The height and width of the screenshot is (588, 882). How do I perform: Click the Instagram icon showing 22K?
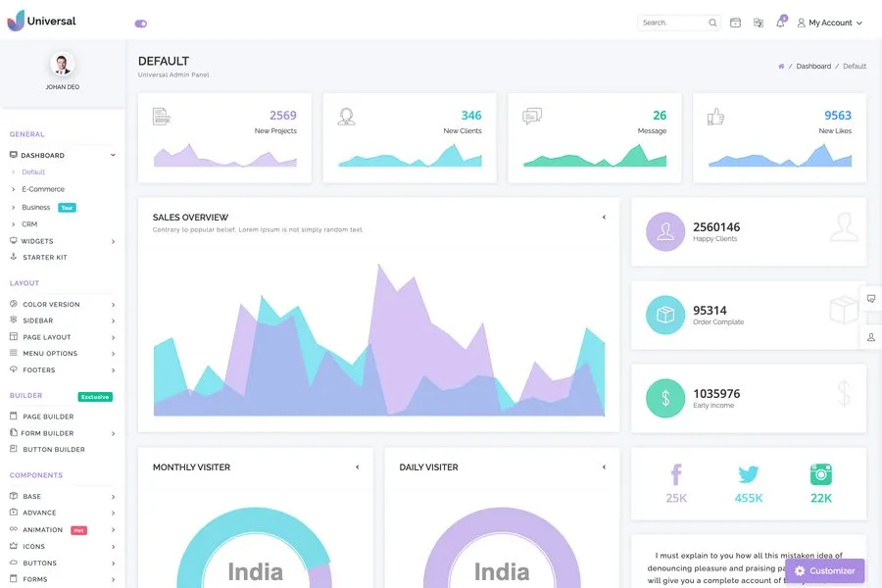coord(821,475)
